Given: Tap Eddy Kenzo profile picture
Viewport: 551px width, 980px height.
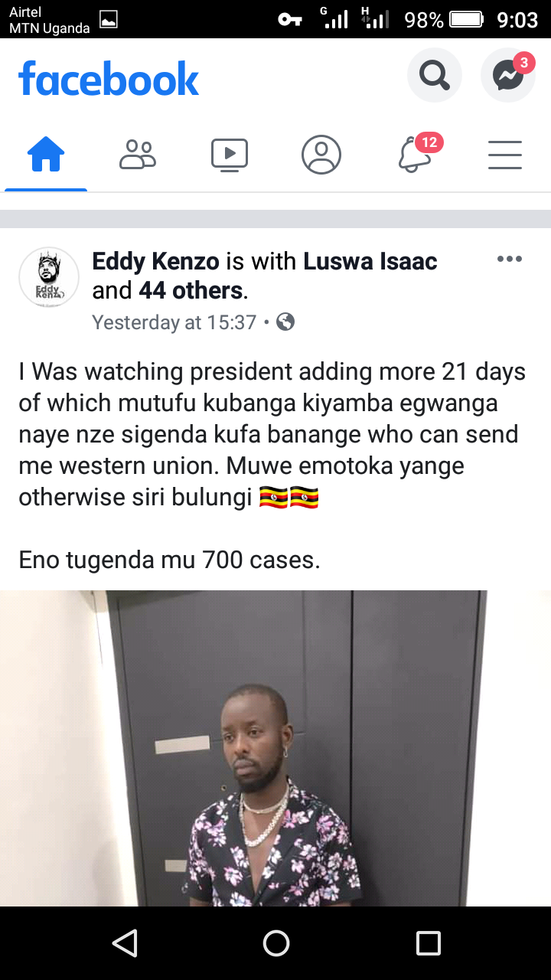Looking at the screenshot, I should click(x=49, y=277).
